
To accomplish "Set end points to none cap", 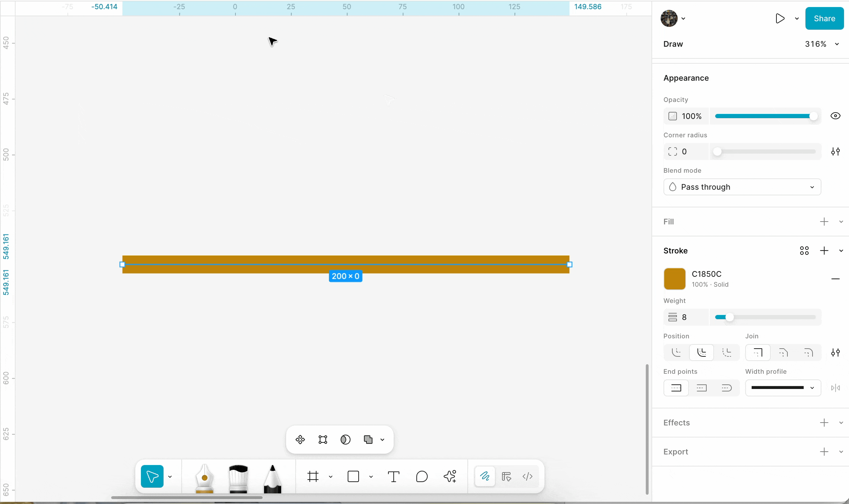I will (676, 388).
